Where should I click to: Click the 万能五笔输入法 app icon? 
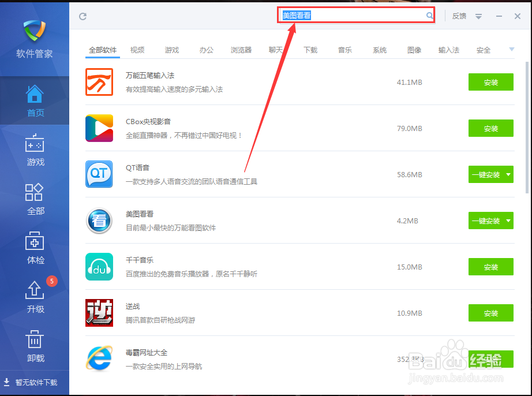coord(99,82)
